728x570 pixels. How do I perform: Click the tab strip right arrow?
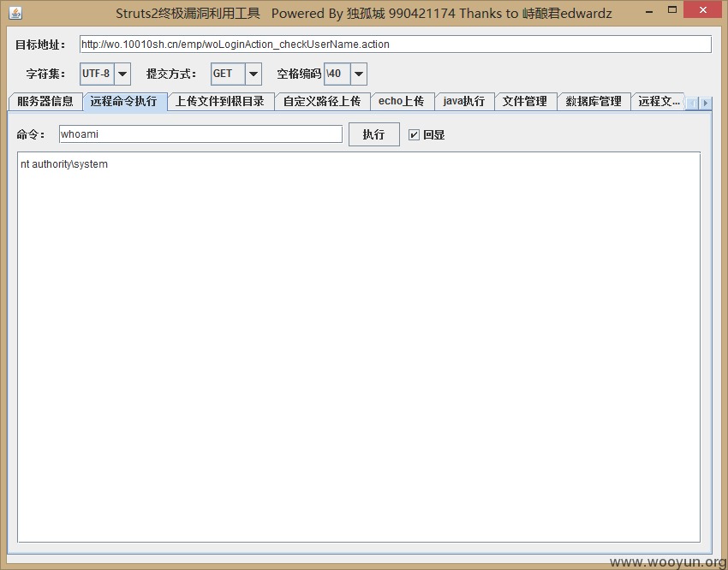(x=705, y=103)
